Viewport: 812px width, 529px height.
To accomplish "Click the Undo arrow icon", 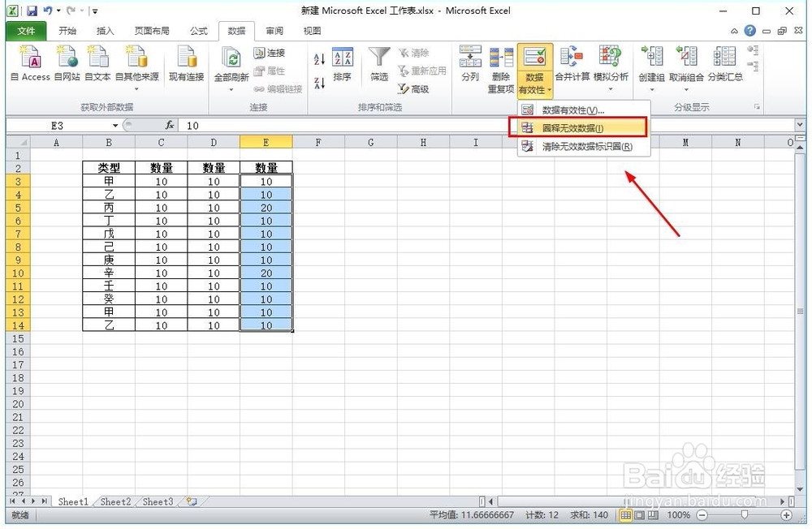I will [48, 11].
